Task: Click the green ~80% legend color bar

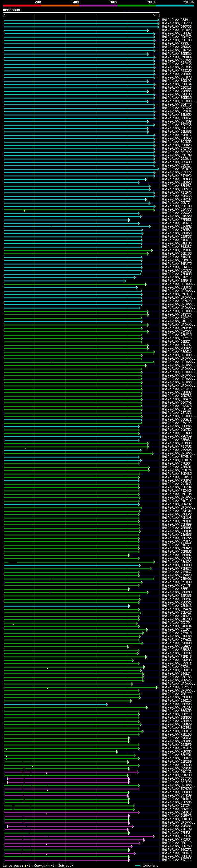Action: [x=137, y=6]
